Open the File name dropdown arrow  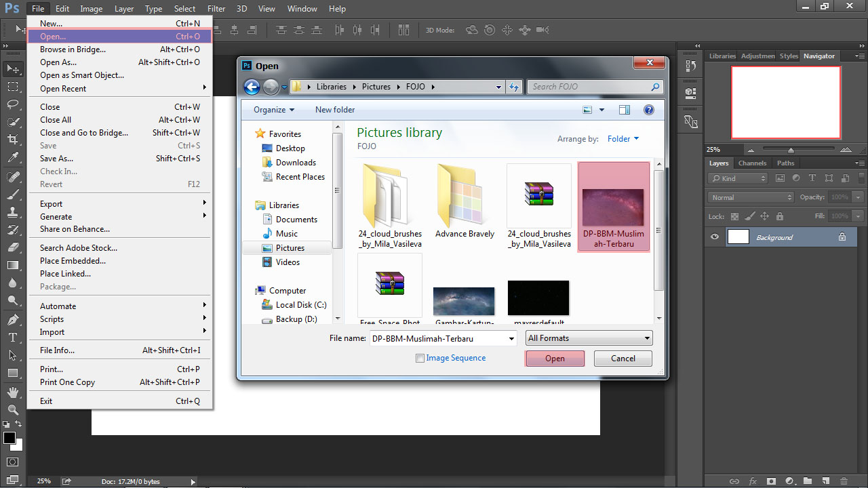click(511, 338)
